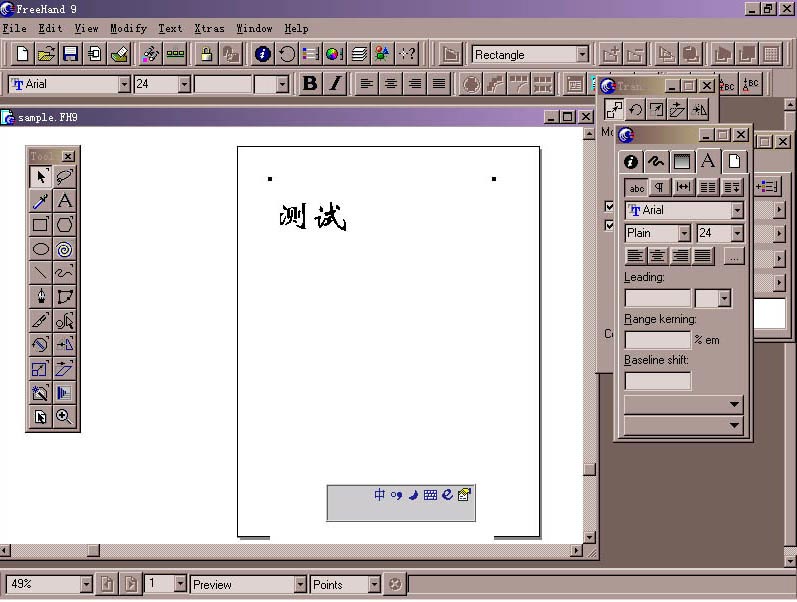Open the Plain font style dropdown
This screenshot has height=602, width=797.
pyautogui.click(x=684, y=233)
